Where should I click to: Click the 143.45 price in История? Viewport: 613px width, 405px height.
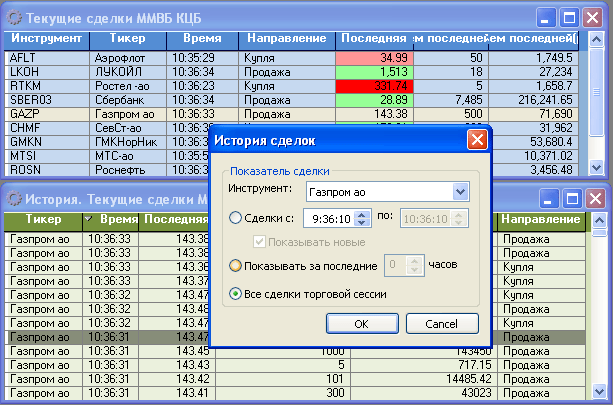click(x=177, y=351)
